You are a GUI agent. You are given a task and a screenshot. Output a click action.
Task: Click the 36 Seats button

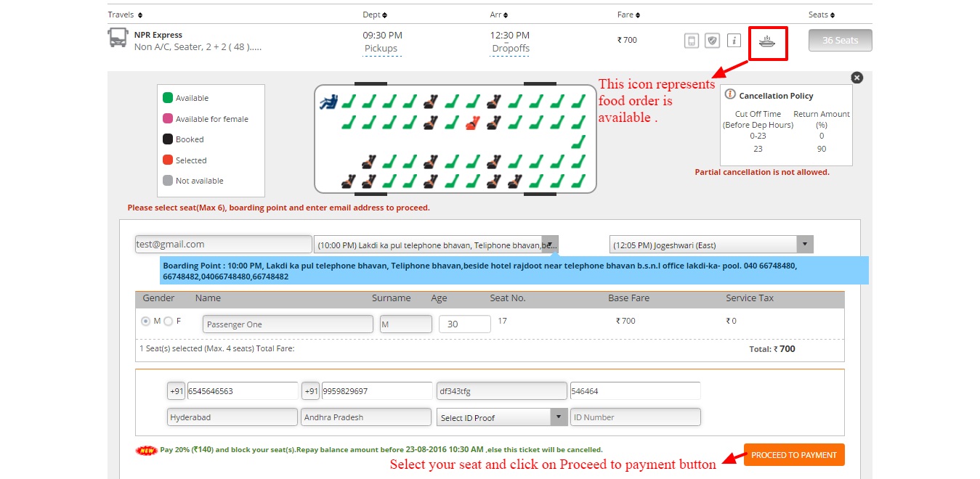coord(840,41)
